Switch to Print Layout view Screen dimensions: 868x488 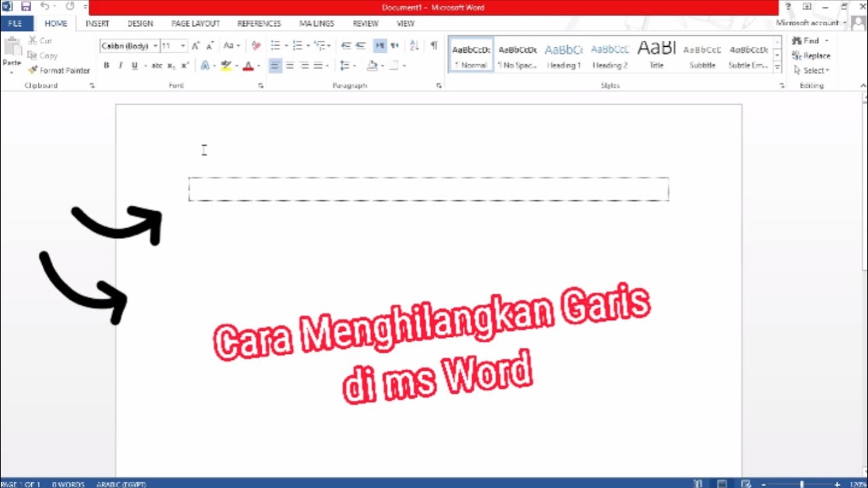coord(722,484)
